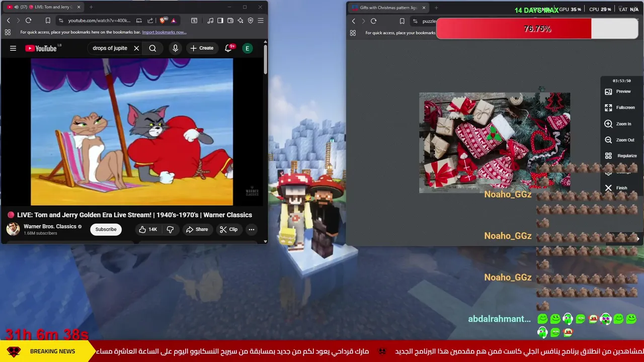The image size is (644, 362).
Task: Open the account avatar E menu
Action: [x=247, y=48]
